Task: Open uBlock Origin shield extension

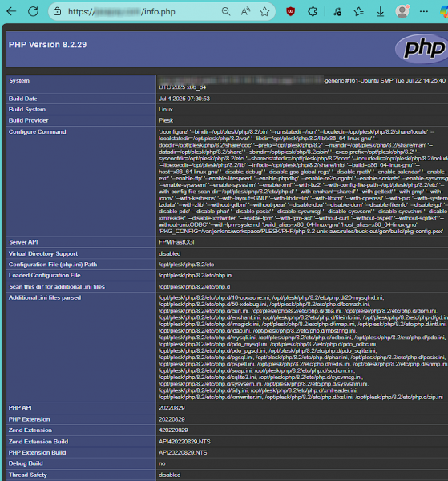Action: [x=290, y=12]
